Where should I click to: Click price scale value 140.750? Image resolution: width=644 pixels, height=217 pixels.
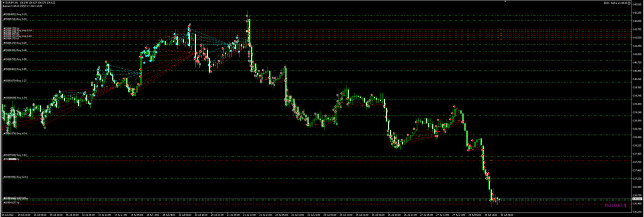point(638,62)
